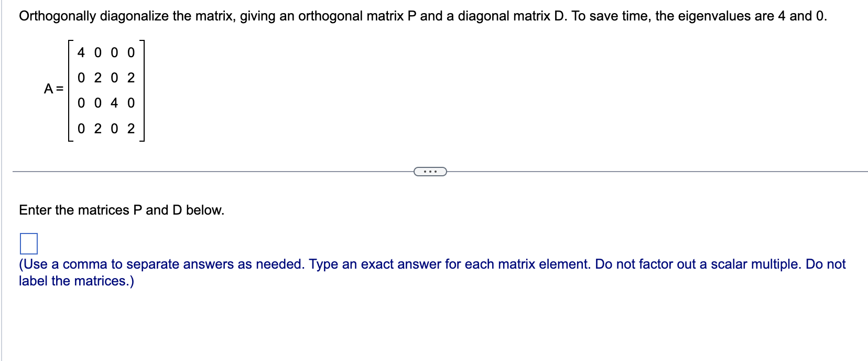868x361 pixels.
Task: Collapse the problem statement via the three-dot toggle
Action: tap(429, 171)
